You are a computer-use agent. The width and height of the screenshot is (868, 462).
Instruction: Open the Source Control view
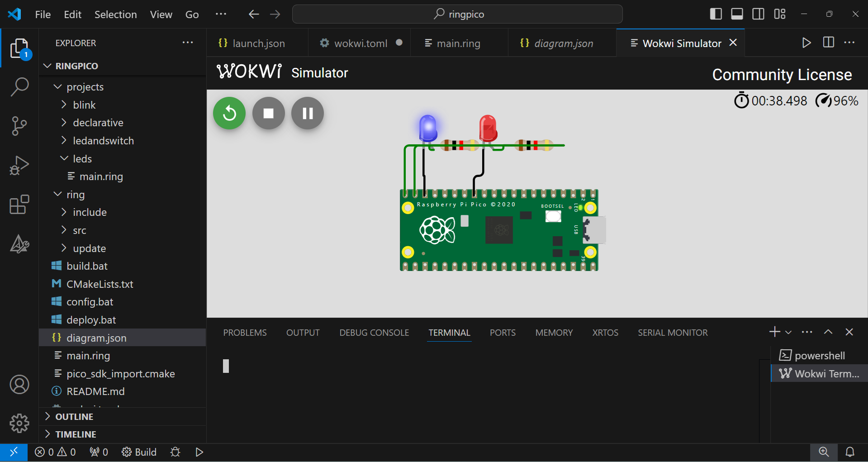click(19, 126)
